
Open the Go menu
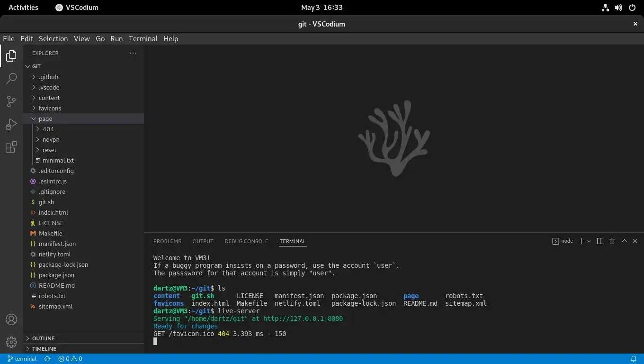coord(100,39)
